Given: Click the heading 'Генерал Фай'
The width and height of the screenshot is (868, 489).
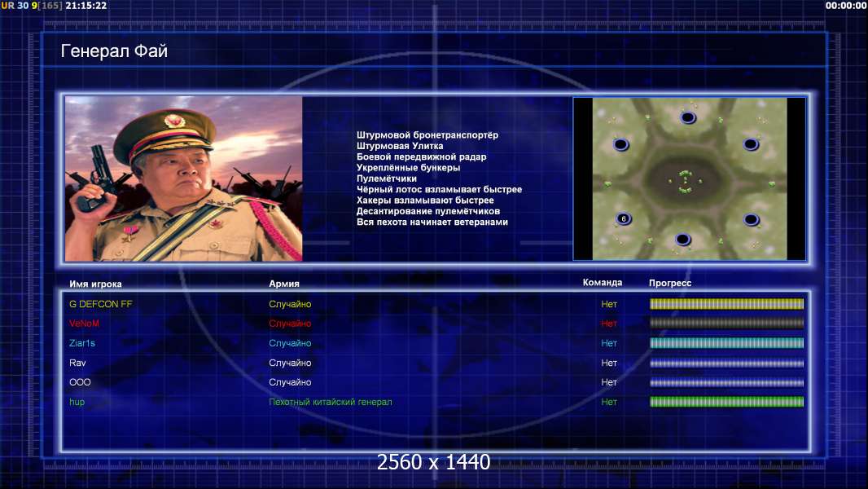Looking at the screenshot, I should pyautogui.click(x=114, y=51).
